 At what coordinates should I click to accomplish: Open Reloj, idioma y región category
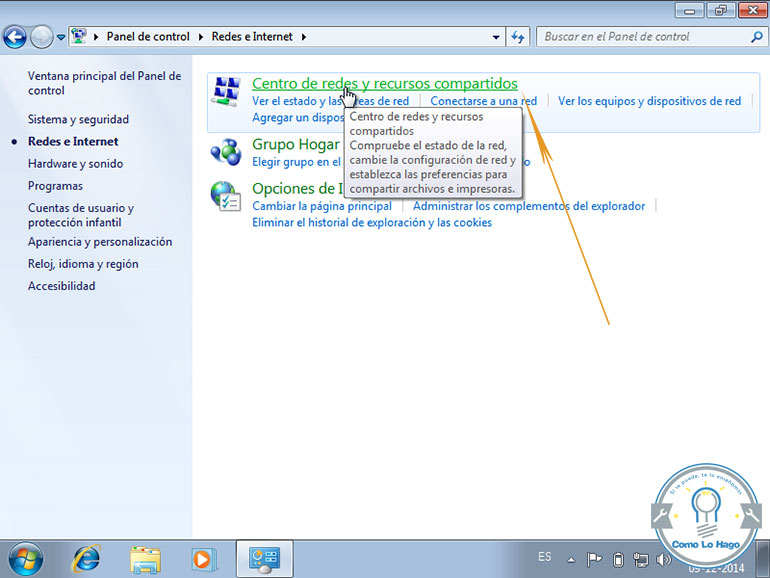tap(83, 264)
